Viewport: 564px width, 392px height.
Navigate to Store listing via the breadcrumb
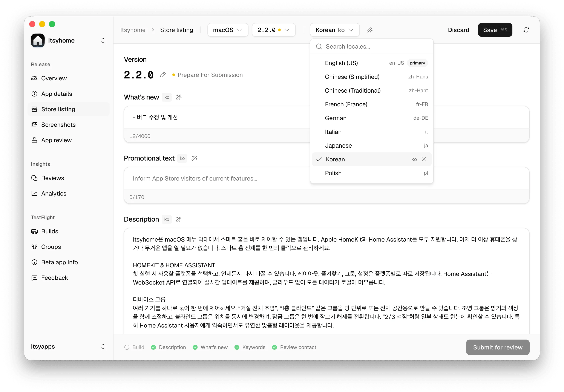177,30
